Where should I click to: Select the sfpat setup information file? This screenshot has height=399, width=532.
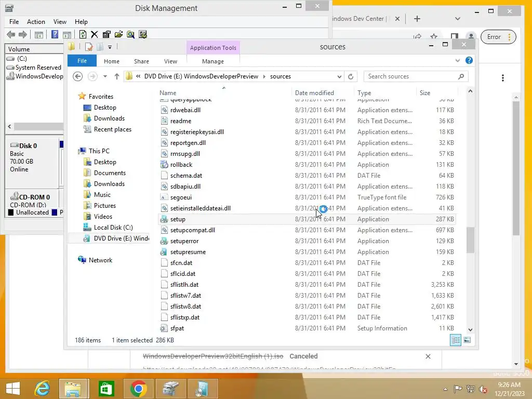307,328
